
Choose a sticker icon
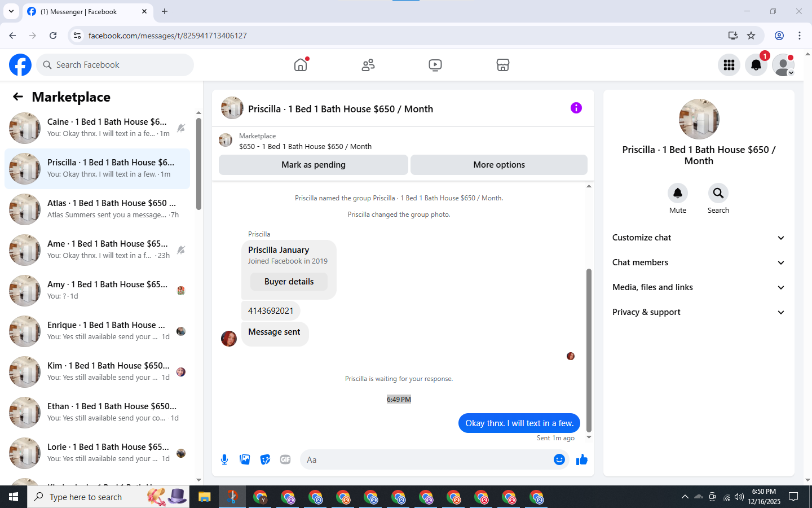tap(265, 459)
